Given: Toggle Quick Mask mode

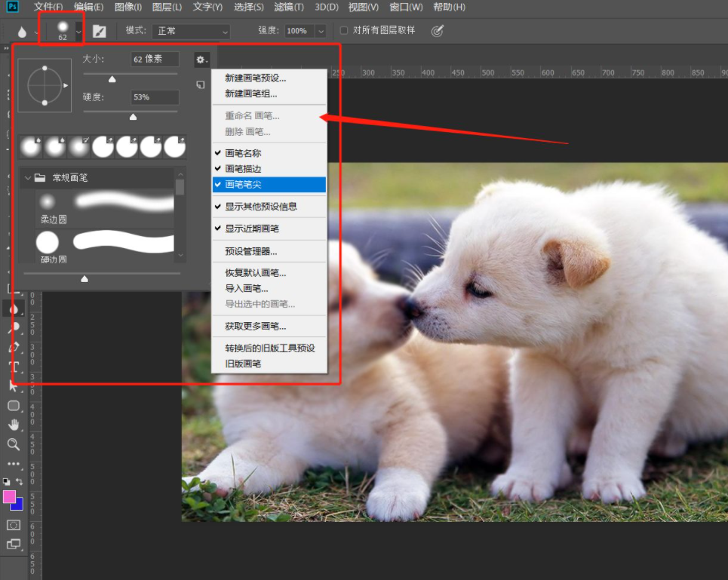Looking at the screenshot, I should [x=14, y=525].
